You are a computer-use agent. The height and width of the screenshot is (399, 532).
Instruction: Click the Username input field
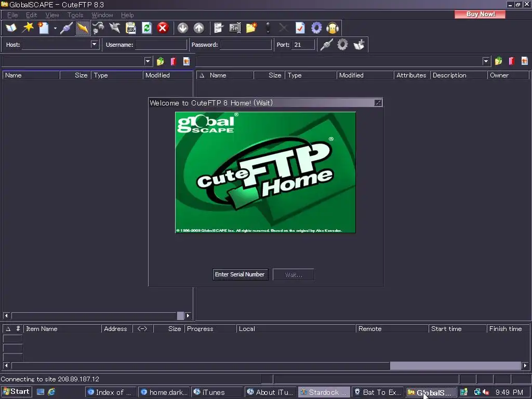[161, 45]
